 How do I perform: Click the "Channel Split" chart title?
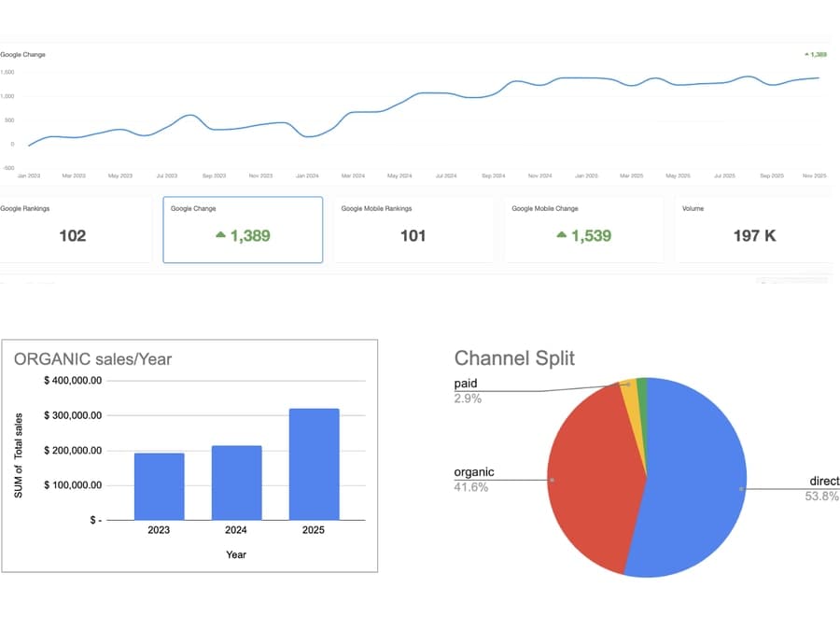tap(514, 358)
